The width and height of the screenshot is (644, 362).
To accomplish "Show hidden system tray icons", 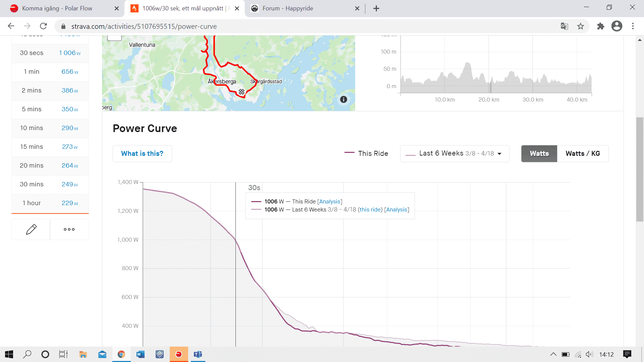I will coord(553,354).
